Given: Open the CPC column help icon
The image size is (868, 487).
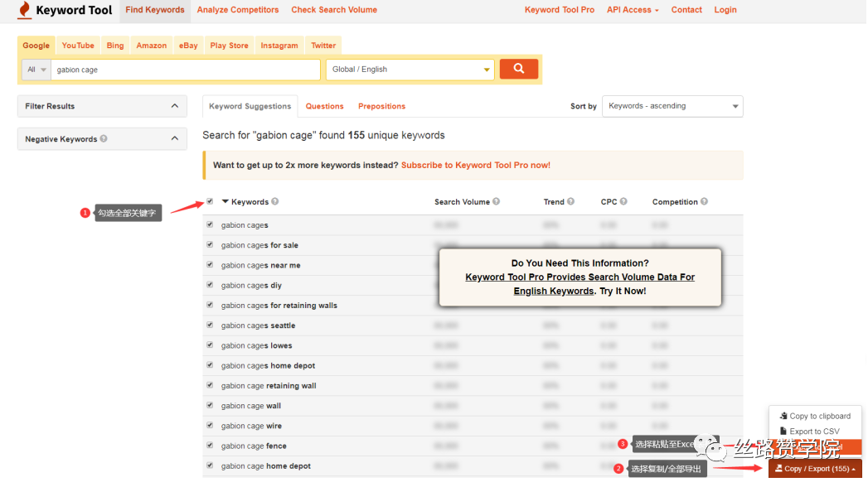Looking at the screenshot, I should 623,202.
